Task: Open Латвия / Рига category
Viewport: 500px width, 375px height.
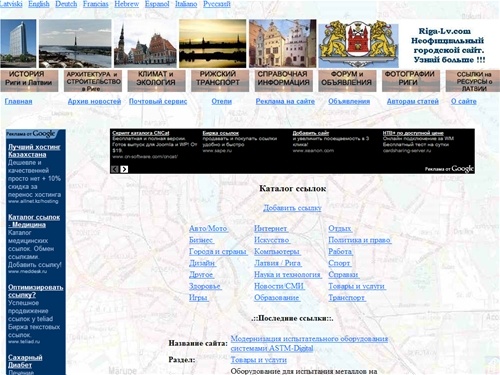Action: click(x=278, y=263)
